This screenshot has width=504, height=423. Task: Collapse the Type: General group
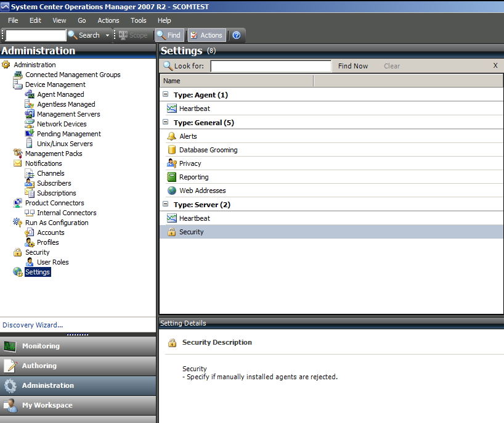pos(166,123)
